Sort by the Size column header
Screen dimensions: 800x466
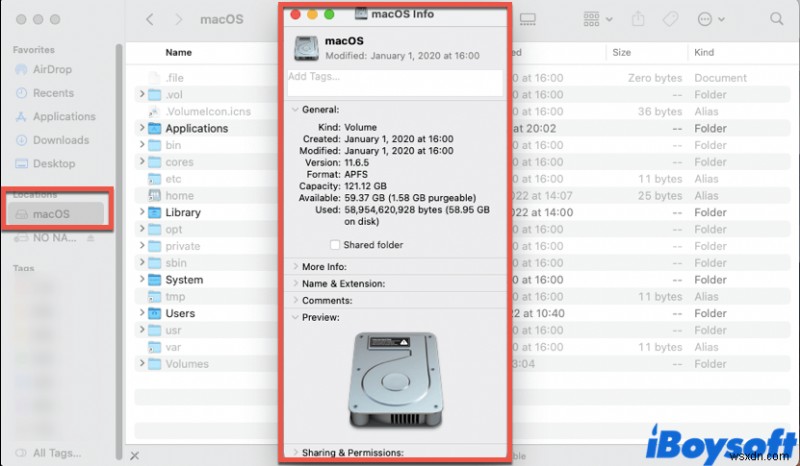(x=621, y=52)
